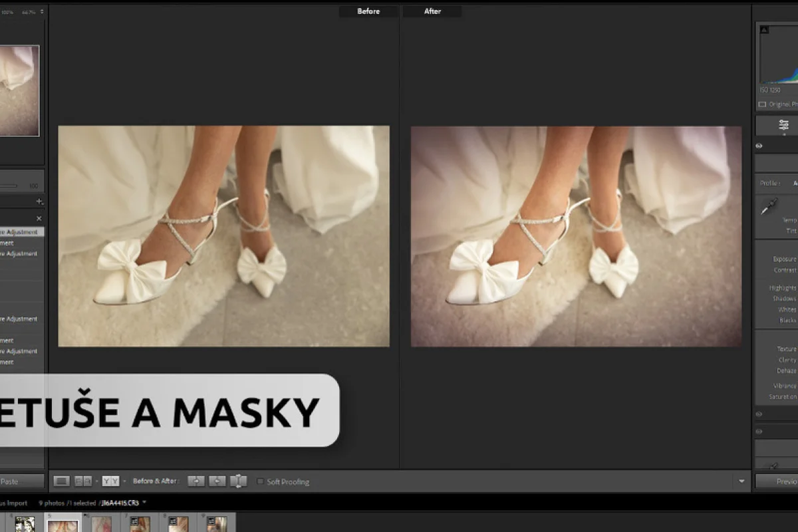Image resolution: width=798 pixels, height=532 pixels.
Task: Click the '9 photos /1 selected' text
Action: pyautogui.click(x=68, y=503)
